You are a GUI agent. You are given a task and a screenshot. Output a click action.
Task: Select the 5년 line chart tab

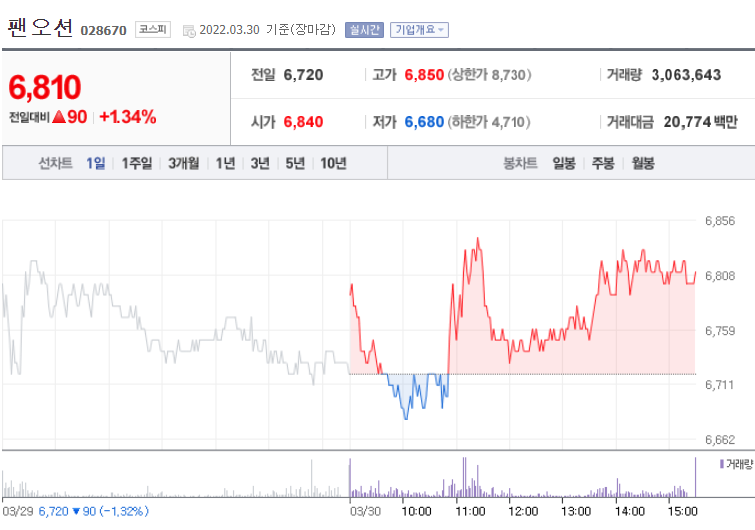tap(295, 163)
